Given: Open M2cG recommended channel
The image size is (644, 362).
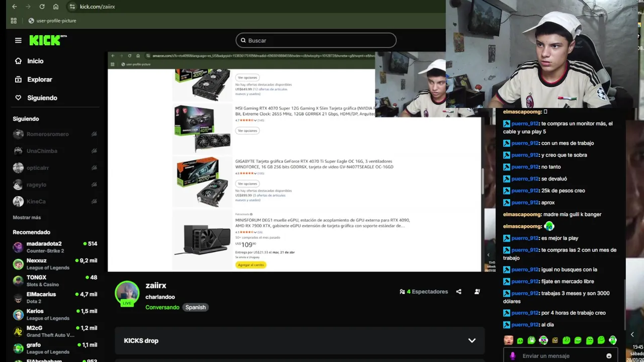Looking at the screenshot, I should 55,331.
